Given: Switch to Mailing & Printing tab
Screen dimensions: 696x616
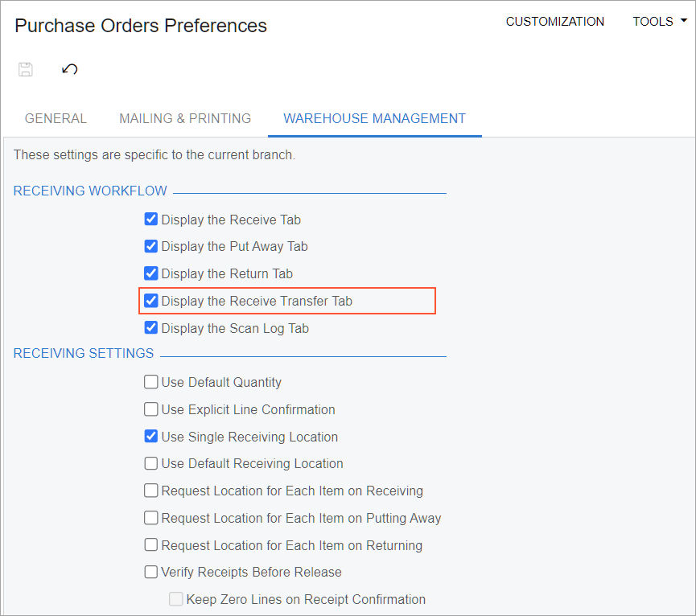Looking at the screenshot, I should [x=185, y=118].
